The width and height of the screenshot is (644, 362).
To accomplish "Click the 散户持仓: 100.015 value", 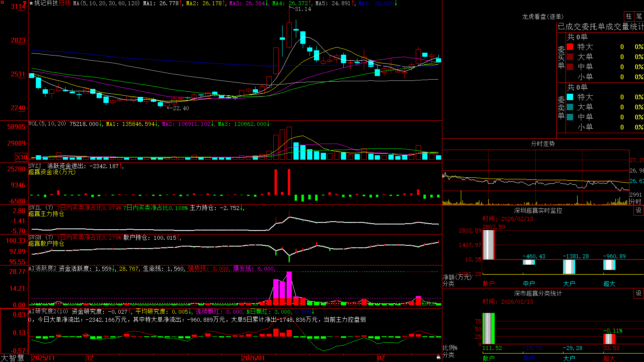I will tap(150, 237).
